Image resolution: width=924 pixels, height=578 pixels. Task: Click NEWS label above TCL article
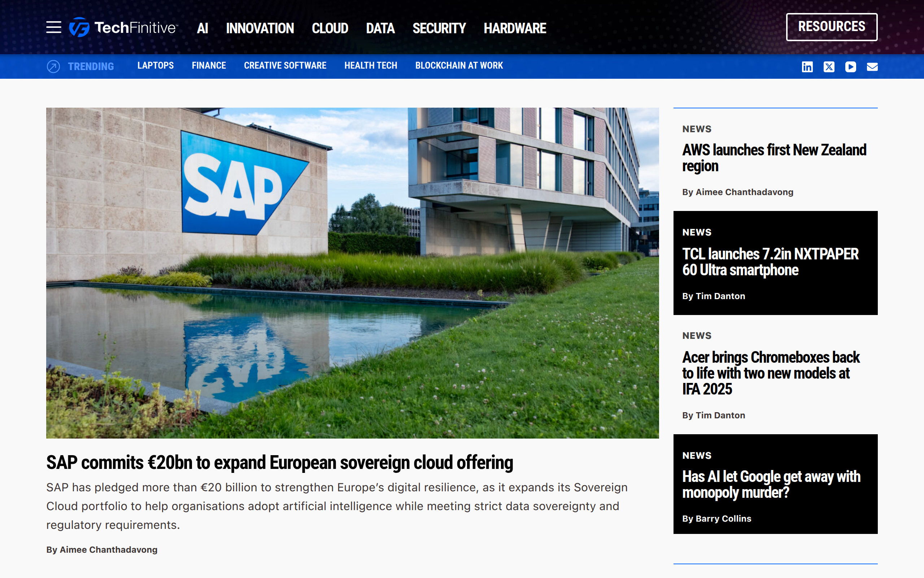[697, 232]
